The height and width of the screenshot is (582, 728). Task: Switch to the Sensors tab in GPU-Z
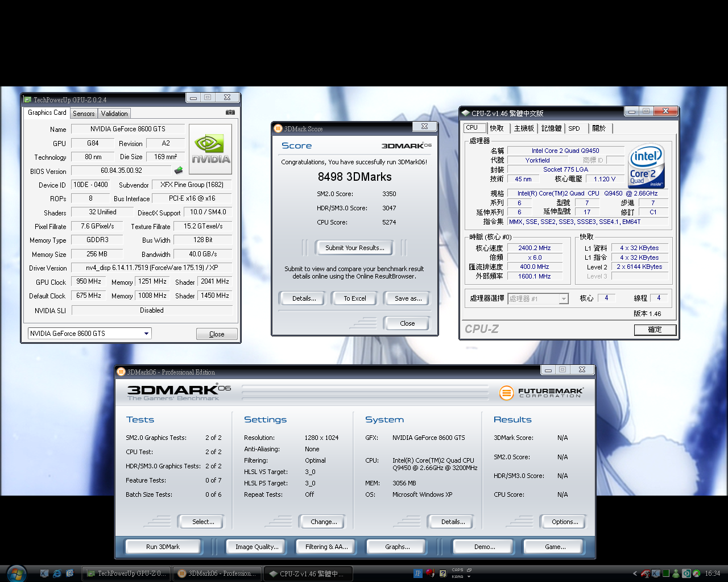tap(84, 114)
